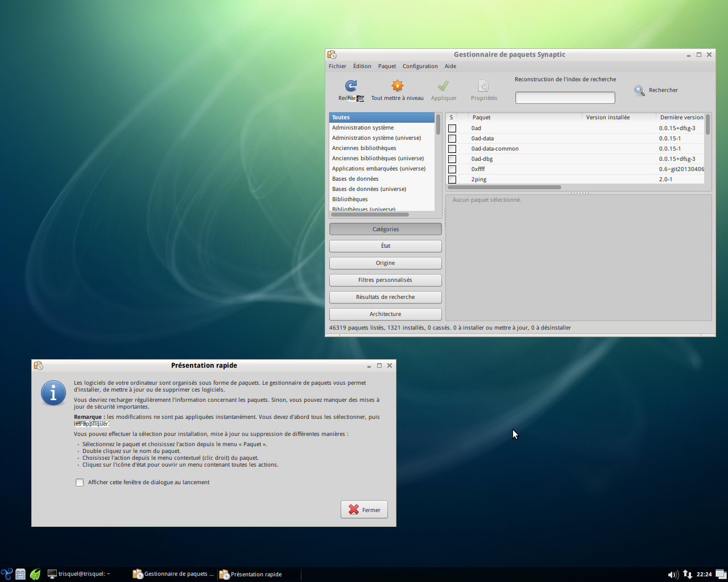Image resolution: width=728 pixels, height=582 pixels.
Task: Click the show desktop icon at the taskbar end
Action: pyautogui.click(x=721, y=574)
